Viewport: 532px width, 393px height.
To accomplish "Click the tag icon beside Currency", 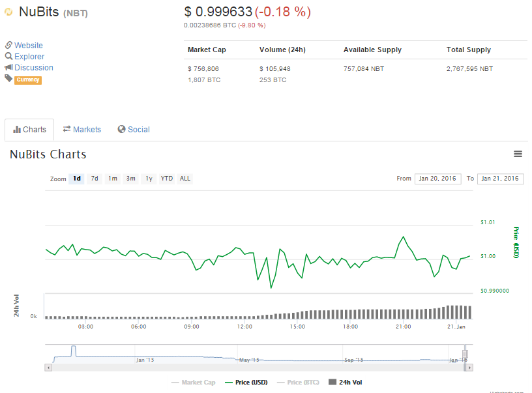I will [8, 78].
